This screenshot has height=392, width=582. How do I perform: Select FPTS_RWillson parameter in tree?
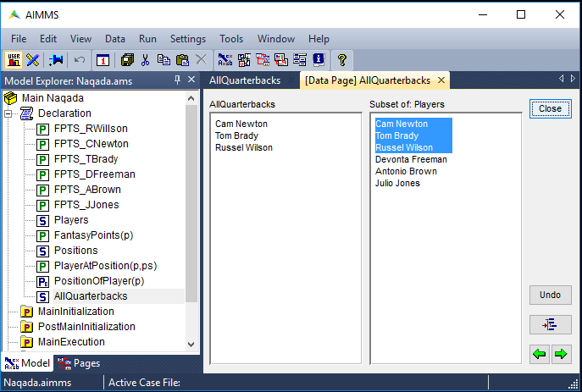[91, 129]
